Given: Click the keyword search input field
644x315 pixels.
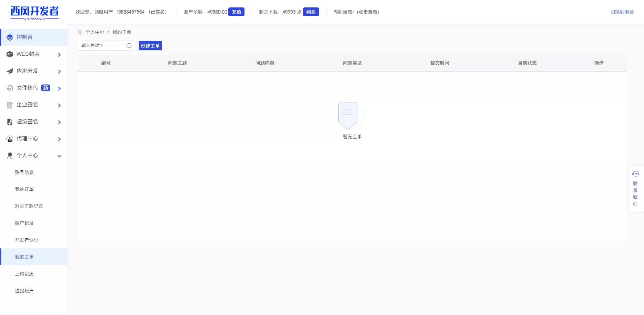Looking at the screenshot, I should click(101, 46).
